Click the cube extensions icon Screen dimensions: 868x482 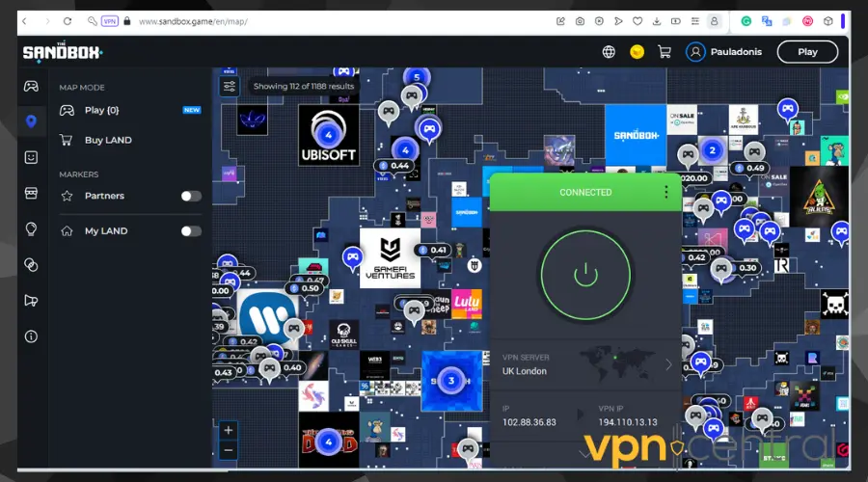[827, 21]
